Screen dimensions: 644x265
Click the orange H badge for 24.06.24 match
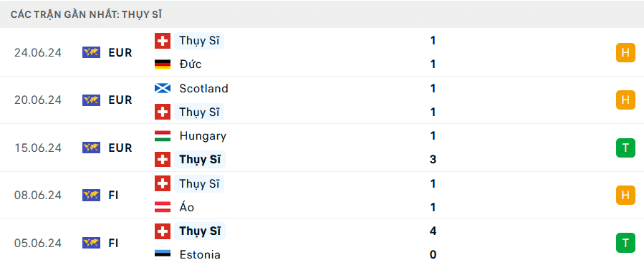625,52
